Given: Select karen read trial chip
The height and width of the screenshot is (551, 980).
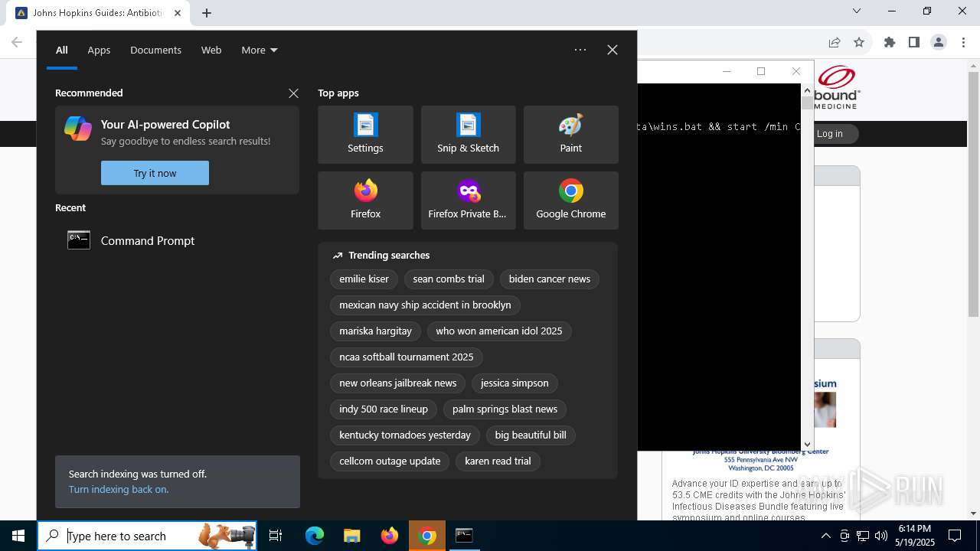Looking at the screenshot, I should 498,461.
